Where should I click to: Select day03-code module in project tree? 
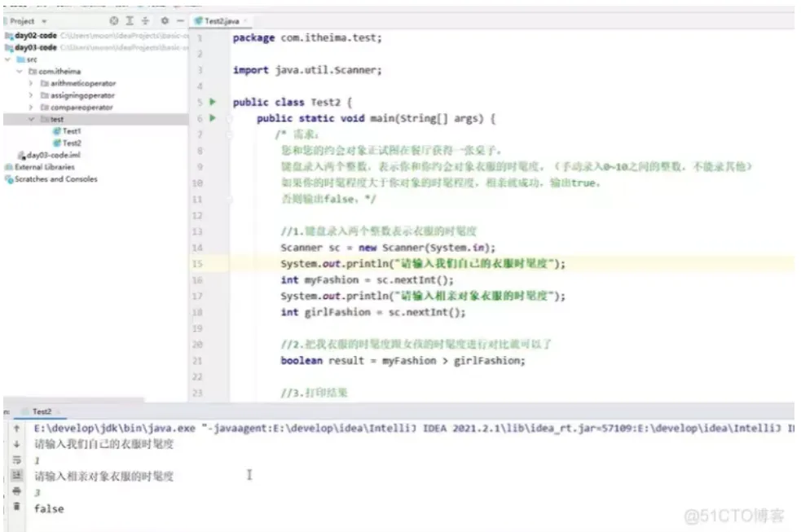point(36,47)
